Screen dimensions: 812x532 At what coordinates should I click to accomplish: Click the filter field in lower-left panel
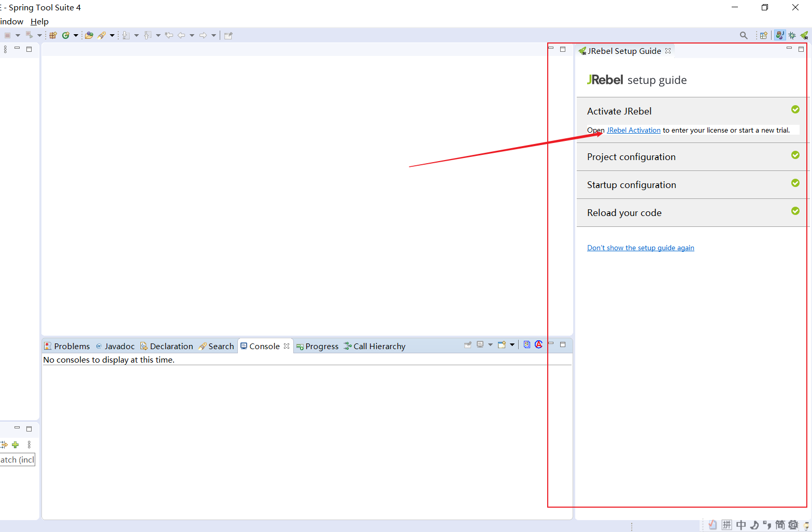pos(18,459)
